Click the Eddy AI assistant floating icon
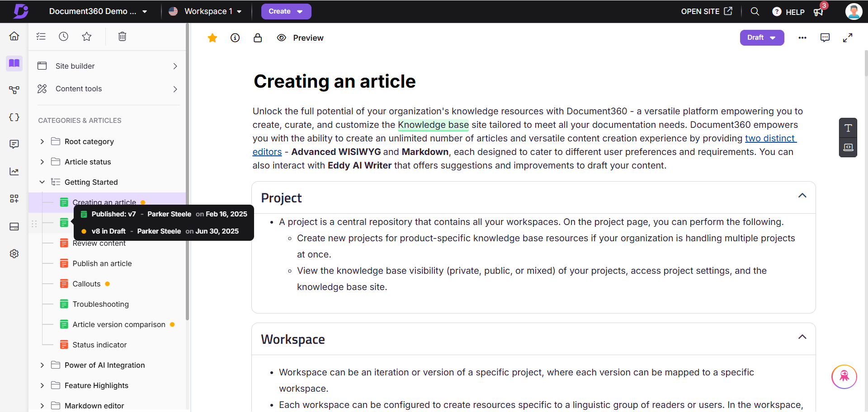Screen dimensions: 868x412 844,376
